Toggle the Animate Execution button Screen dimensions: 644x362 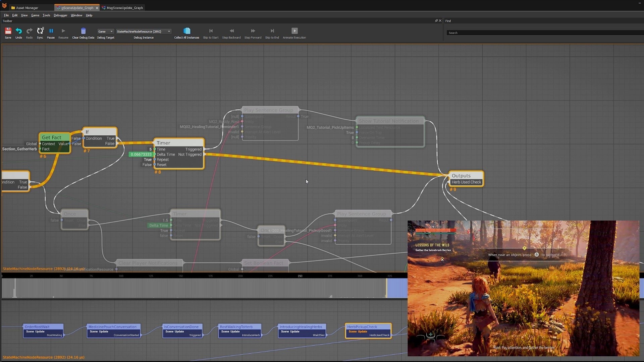tap(294, 31)
